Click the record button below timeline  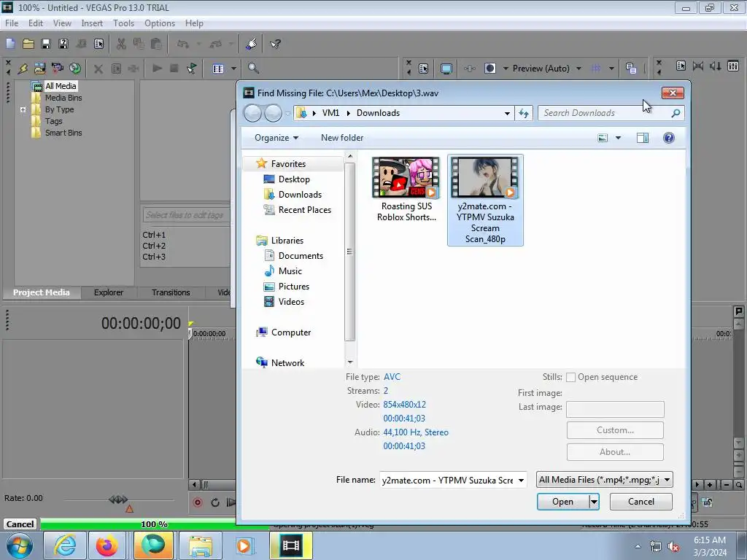[x=198, y=502]
